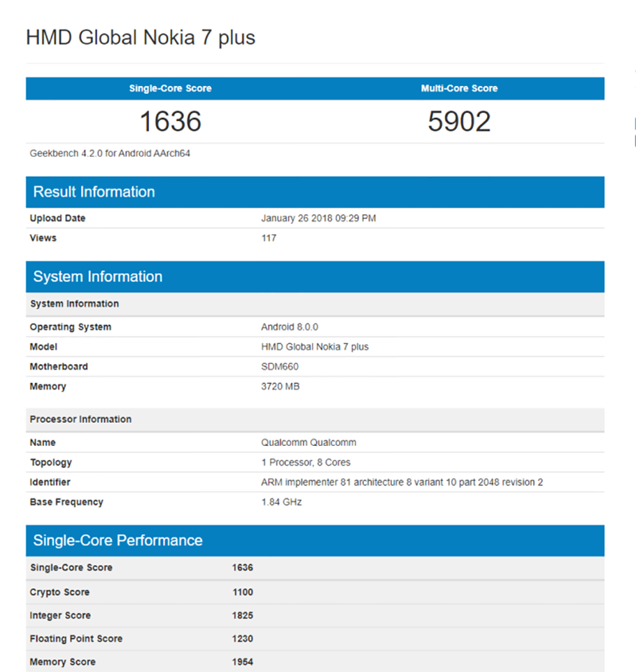Select Geekbench 4.2.0 for Android AArch64 text

click(110, 153)
